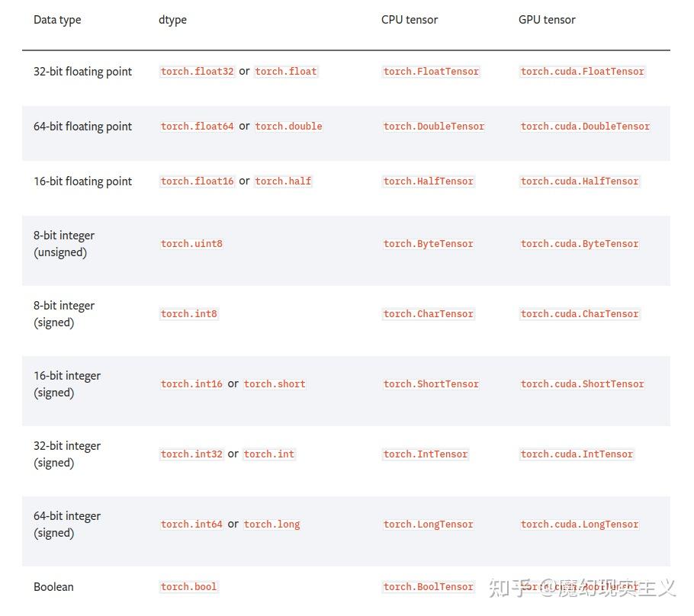
Task: Click torch.cuda.FloatTensor code
Action: [x=582, y=72]
